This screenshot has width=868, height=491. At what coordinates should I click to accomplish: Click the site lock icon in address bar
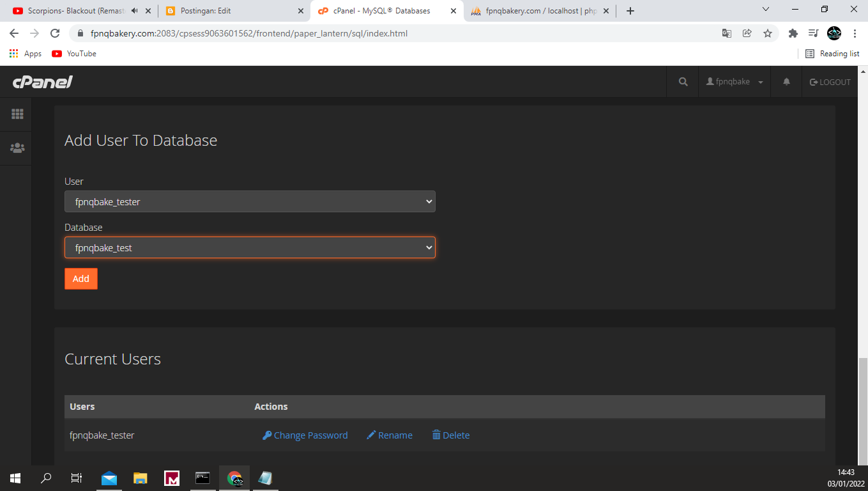coord(81,33)
